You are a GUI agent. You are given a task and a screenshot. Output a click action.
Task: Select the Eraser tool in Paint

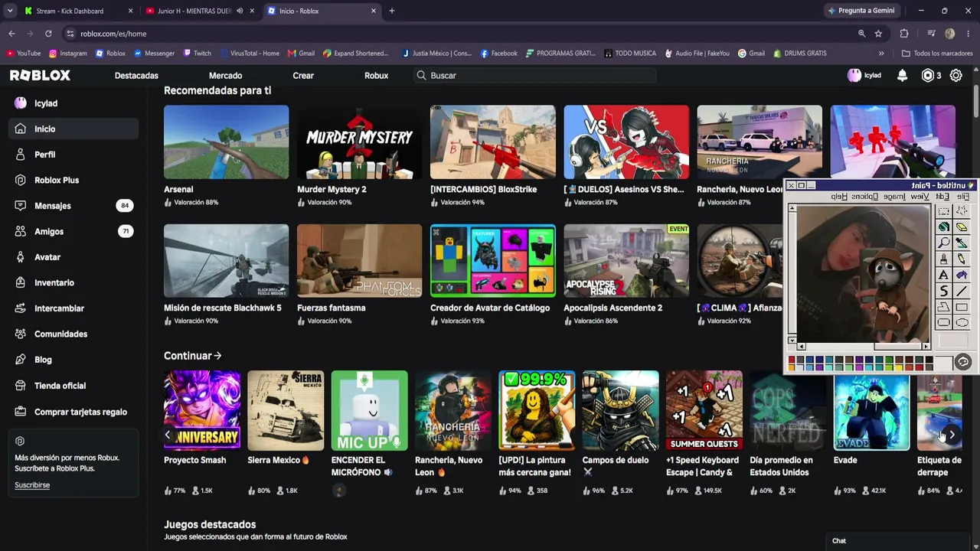[962, 227]
